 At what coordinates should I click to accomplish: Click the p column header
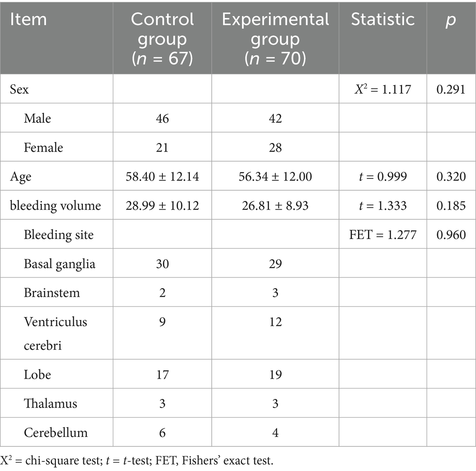tap(451, 20)
